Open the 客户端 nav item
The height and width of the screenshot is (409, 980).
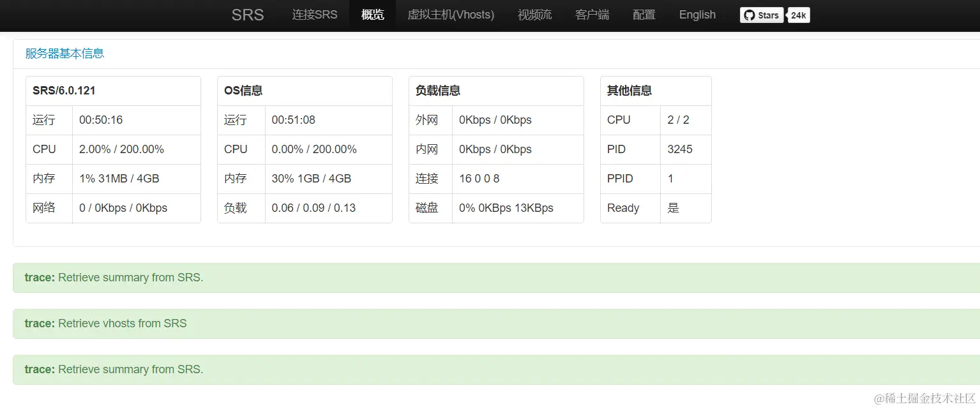click(592, 15)
